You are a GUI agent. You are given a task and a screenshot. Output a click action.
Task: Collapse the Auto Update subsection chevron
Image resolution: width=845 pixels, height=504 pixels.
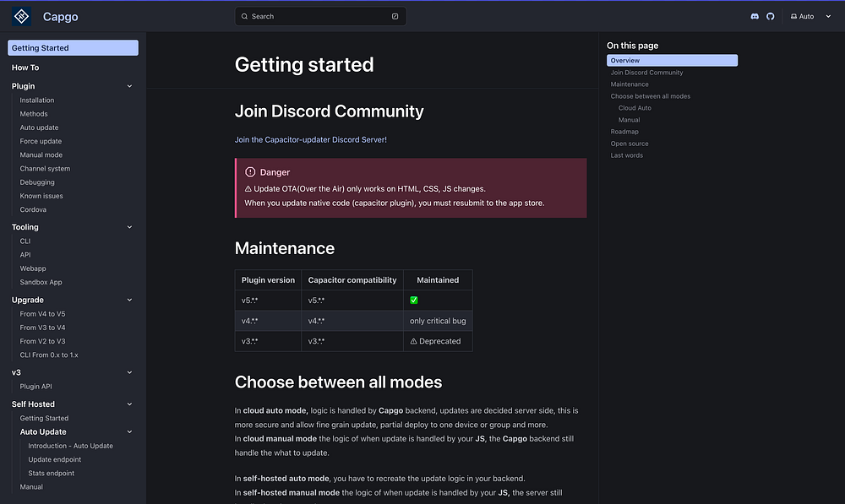point(129,432)
